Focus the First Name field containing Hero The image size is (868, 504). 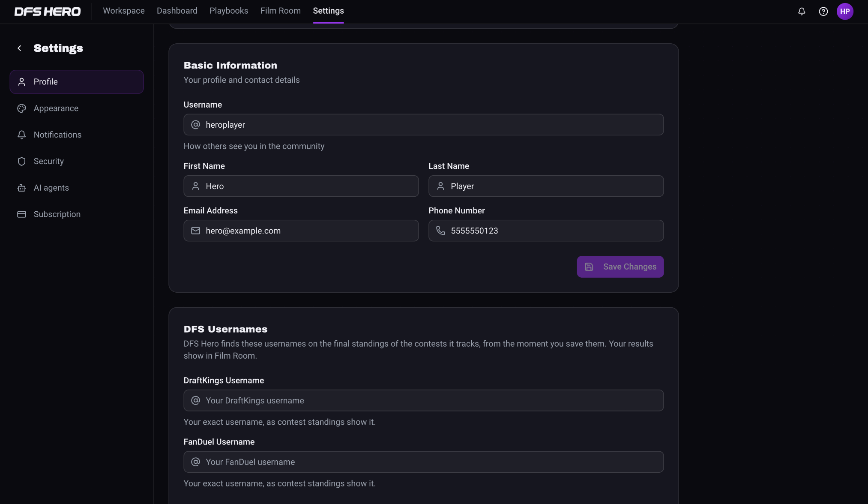click(301, 186)
